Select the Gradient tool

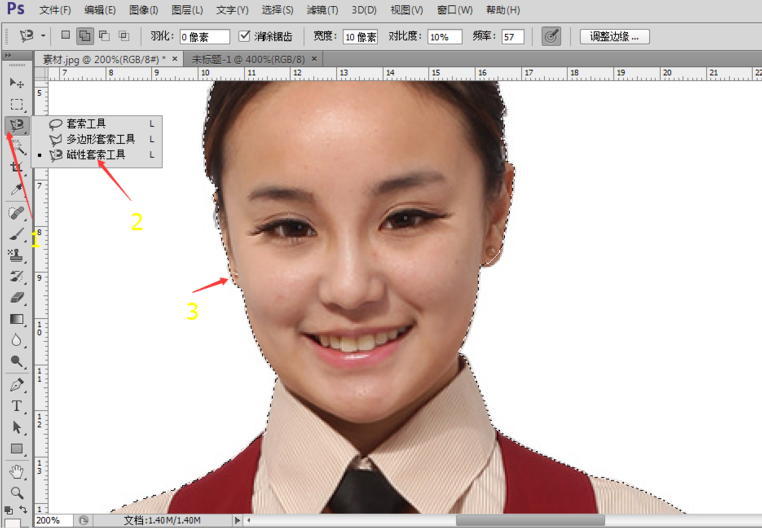point(17,319)
